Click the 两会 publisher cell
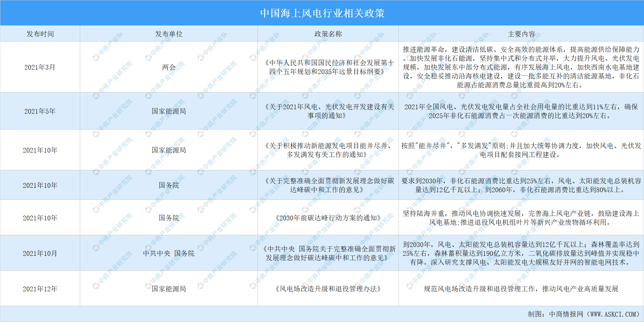This screenshot has width=644, height=322. coord(169,67)
